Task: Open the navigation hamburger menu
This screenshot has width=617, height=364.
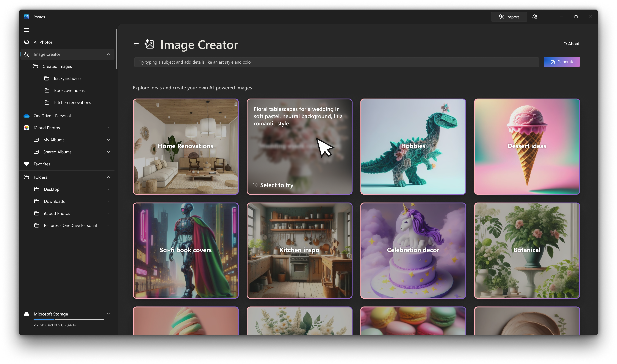Action: [26, 30]
